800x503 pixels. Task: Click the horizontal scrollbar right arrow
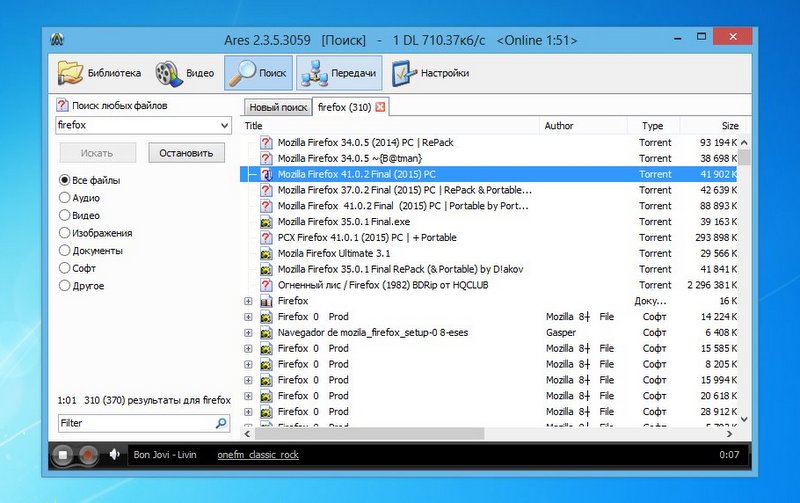730,434
